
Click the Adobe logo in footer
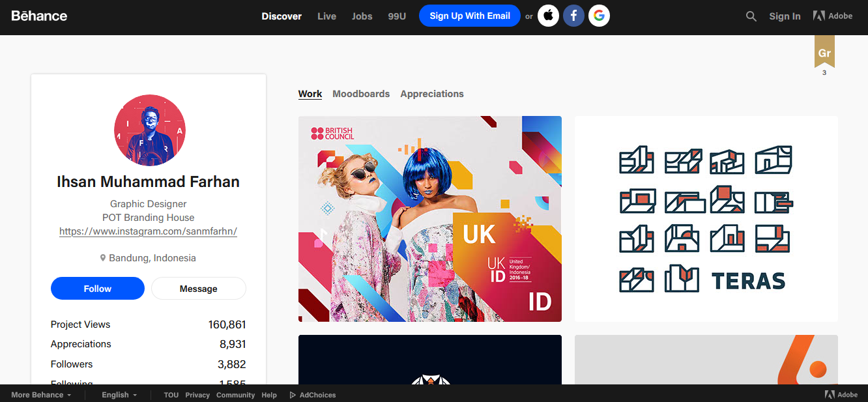click(841, 394)
